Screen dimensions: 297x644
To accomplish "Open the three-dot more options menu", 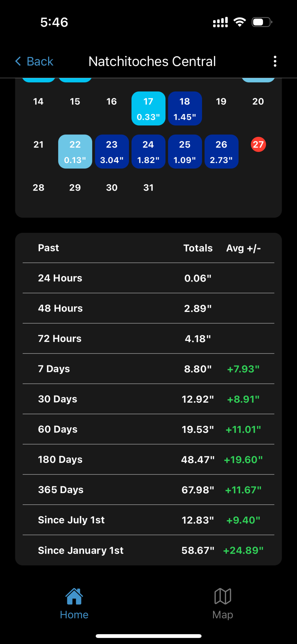I will 275,61.
